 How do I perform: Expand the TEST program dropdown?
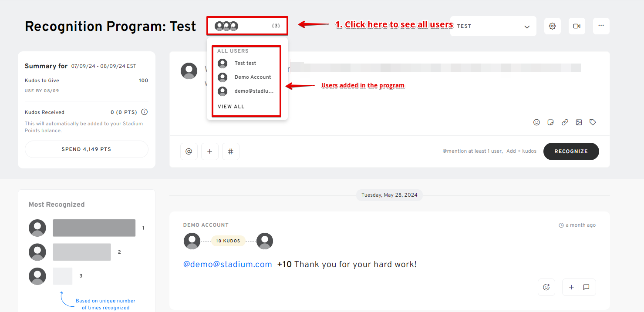(x=493, y=26)
